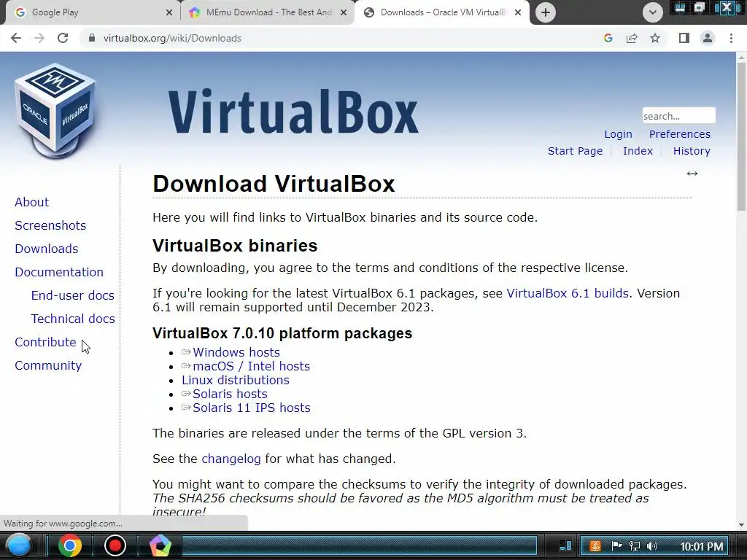Image resolution: width=747 pixels, height=560 pixels.
Task: Click the network tray icon
Action: tap(635, 546)
